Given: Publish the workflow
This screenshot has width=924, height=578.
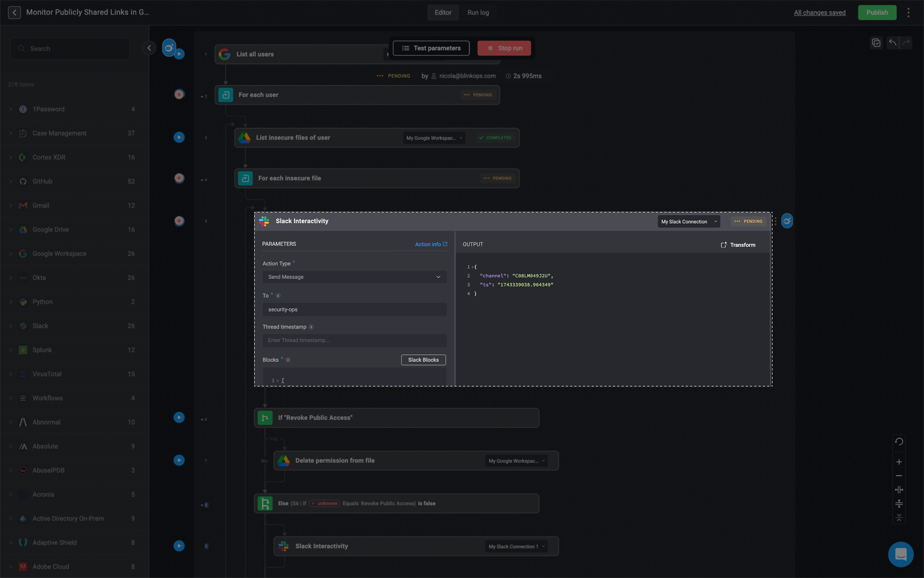Looking at the screenshot, I should pyautogui.click(x=877, y=12).
